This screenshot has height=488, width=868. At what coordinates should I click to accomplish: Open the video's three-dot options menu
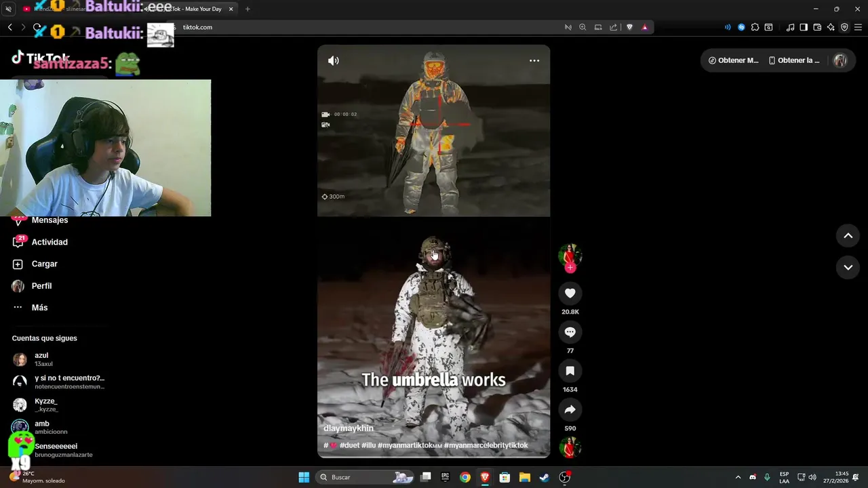click(x=534, y=60)
